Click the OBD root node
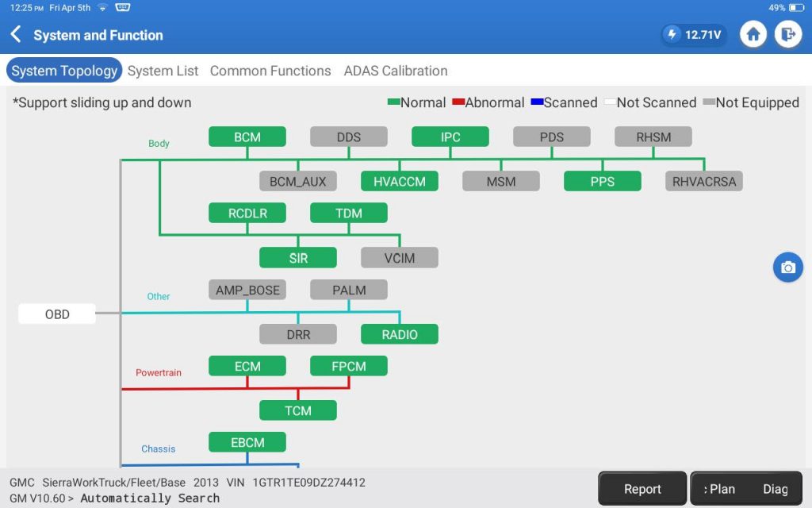Viewport: 812px width, 508px height. (57, 314)
